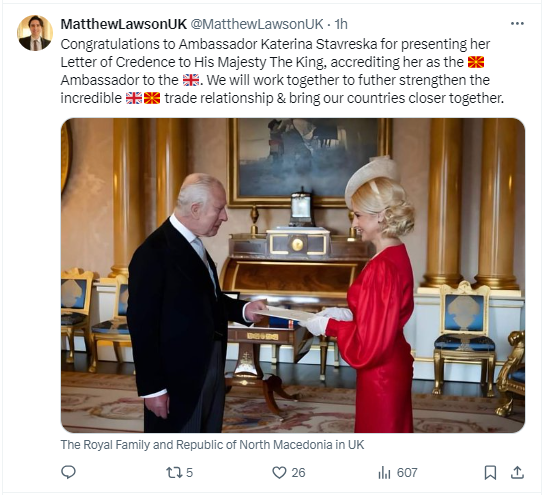
Task: Click the North Macedonia flag emoji after 'as the'
Action: click(x=476, y=62)
